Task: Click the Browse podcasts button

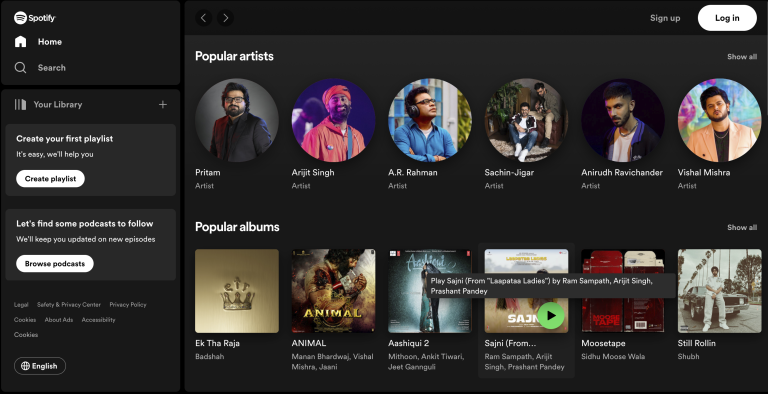Action: tap(55, 264)
